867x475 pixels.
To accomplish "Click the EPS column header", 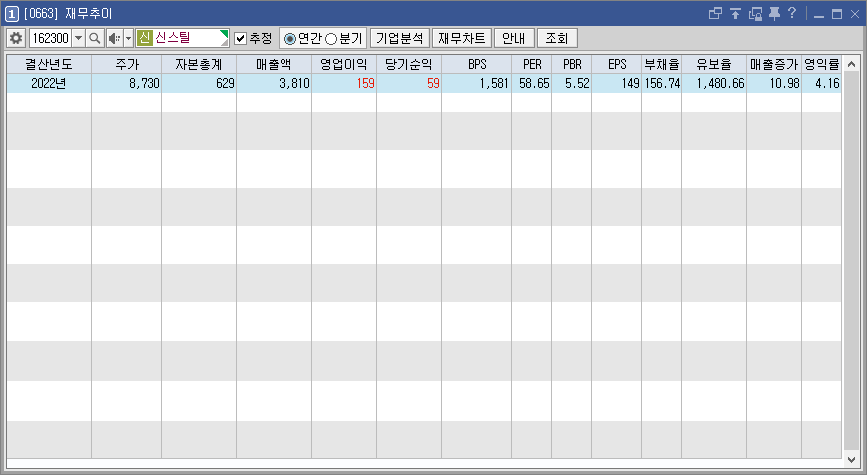I will (617, 64).
